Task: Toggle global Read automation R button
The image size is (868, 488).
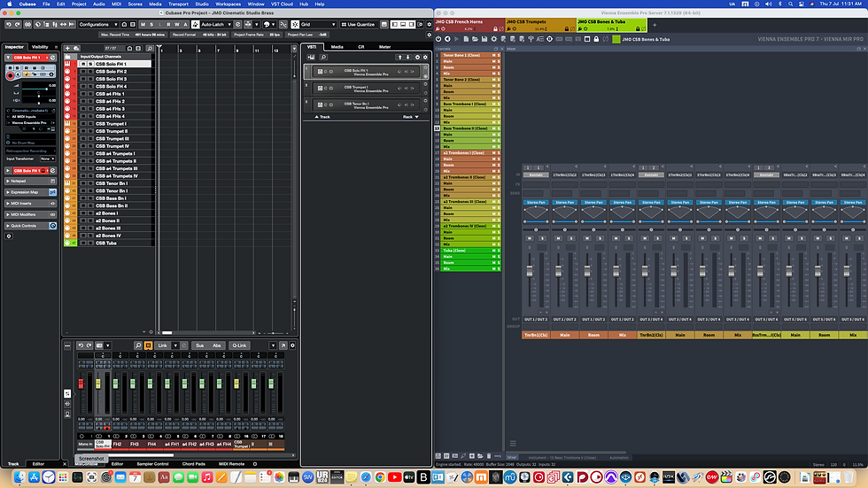Action: point(168,24)
